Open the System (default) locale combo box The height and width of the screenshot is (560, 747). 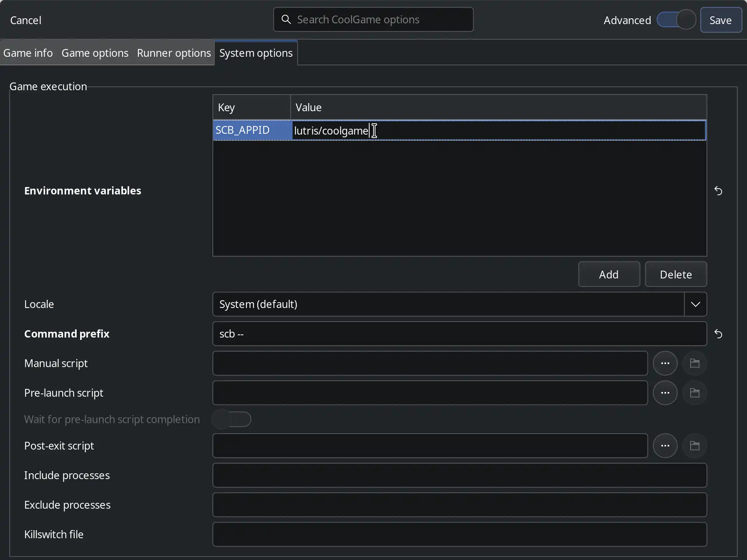point(447,304)
